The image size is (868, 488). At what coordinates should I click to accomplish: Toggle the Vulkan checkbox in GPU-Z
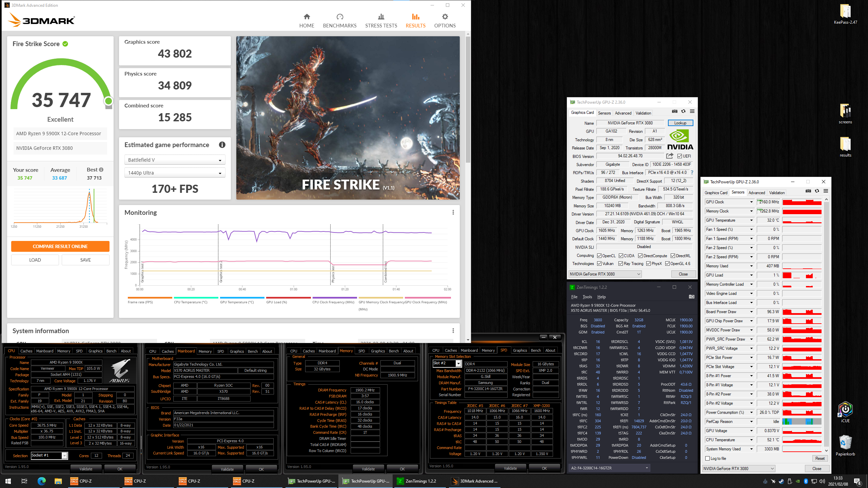[599, 264]
